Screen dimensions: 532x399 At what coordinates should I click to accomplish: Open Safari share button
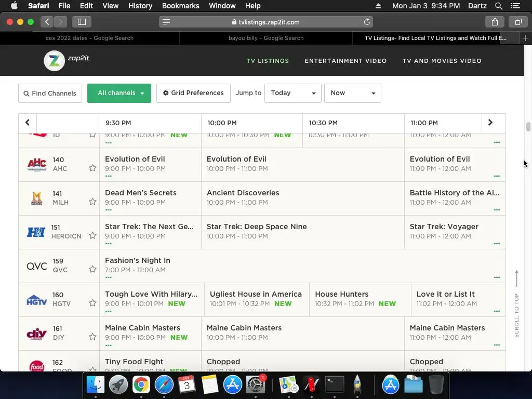(495, 22)
